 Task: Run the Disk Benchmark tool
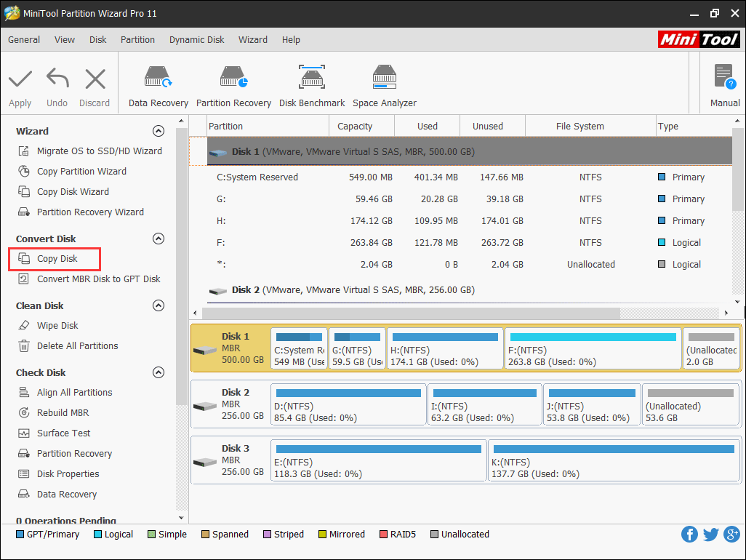[x=312, y=86]
